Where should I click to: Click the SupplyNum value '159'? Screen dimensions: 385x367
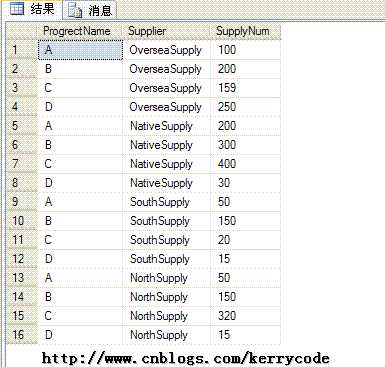pyautogui.click(x=246, y=88)
